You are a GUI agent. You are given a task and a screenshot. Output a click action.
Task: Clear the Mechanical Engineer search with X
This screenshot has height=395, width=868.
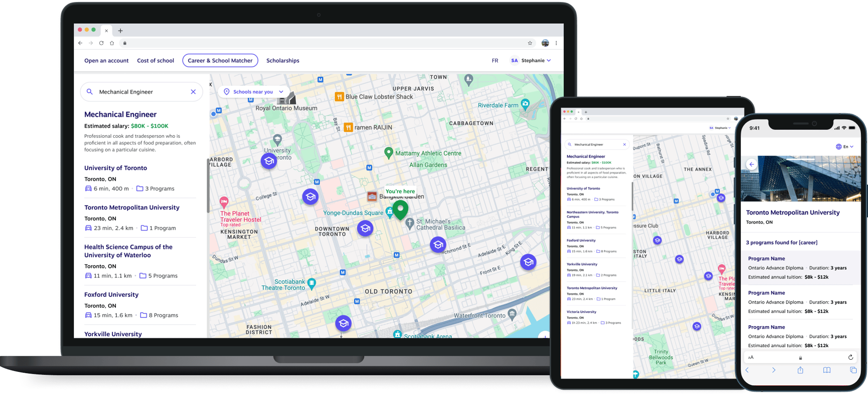tap(193, 92)
